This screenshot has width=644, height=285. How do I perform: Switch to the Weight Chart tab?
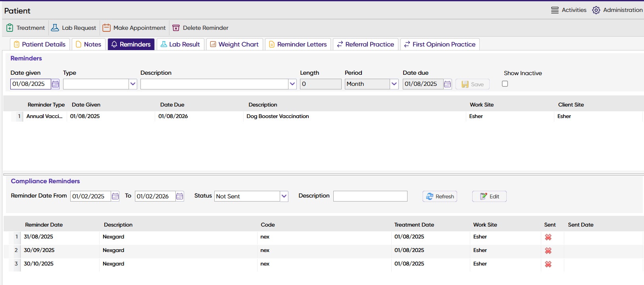[x=234, y=45]
